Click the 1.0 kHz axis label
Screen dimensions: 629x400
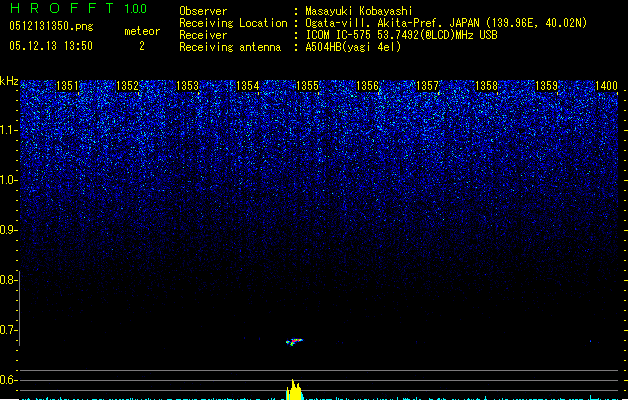pyautogui.click(x=8, y=180)
